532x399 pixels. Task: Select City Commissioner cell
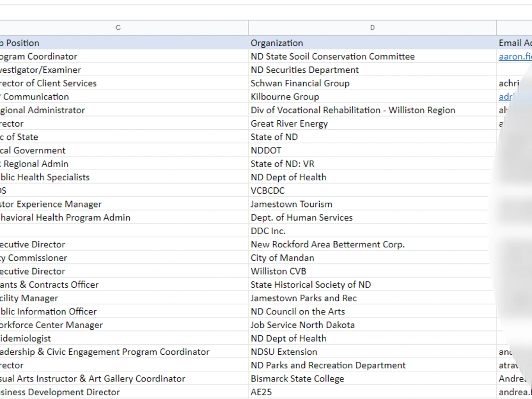124,258
